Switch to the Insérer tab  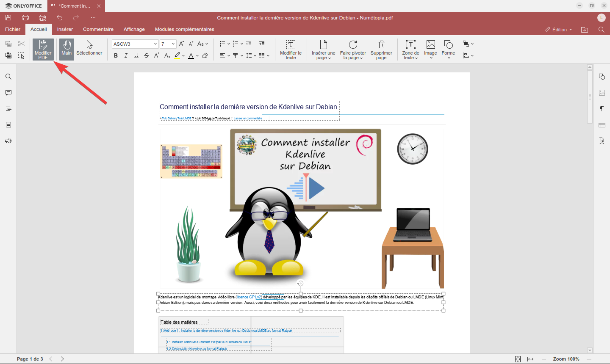pyautogui.click(x=65, y=29)
